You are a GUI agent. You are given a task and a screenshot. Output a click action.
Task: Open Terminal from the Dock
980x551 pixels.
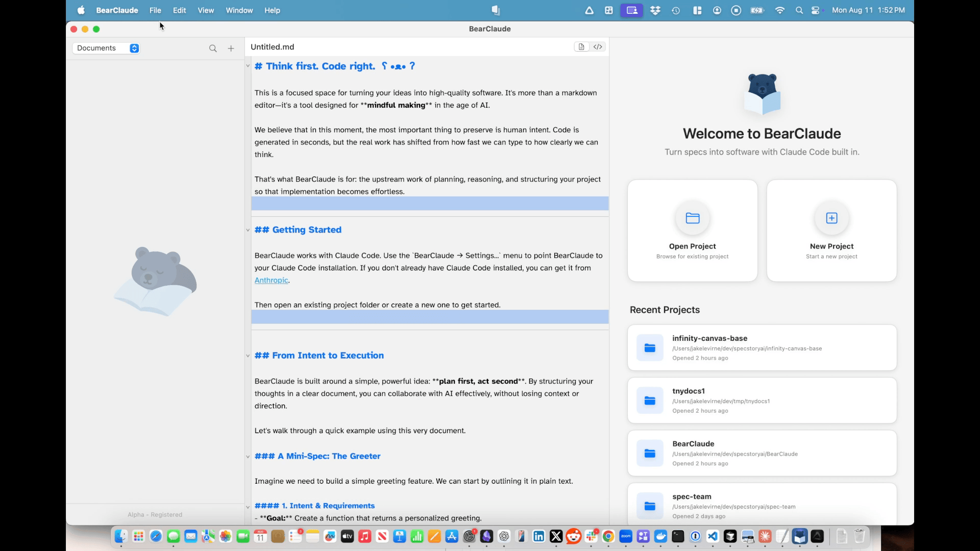point(678,536)
